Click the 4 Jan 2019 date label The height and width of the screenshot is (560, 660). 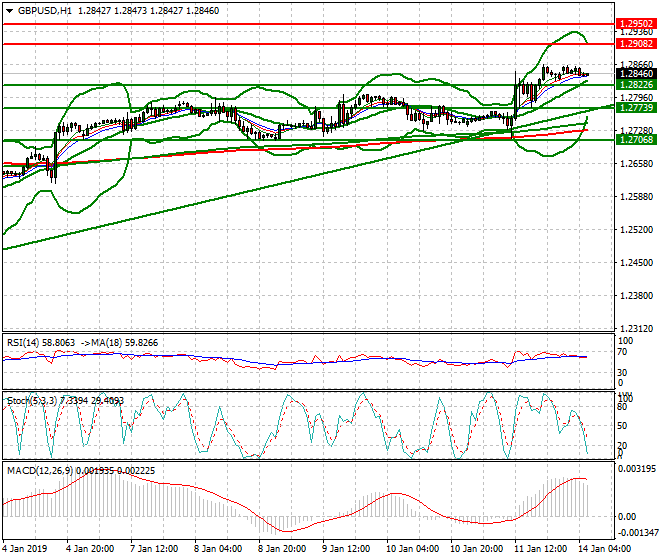(x=25, y=549)
